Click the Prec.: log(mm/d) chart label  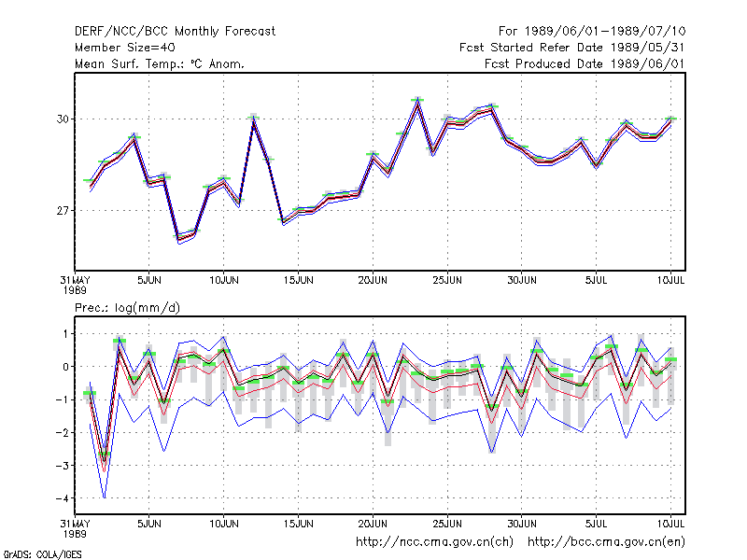(127, 308)
